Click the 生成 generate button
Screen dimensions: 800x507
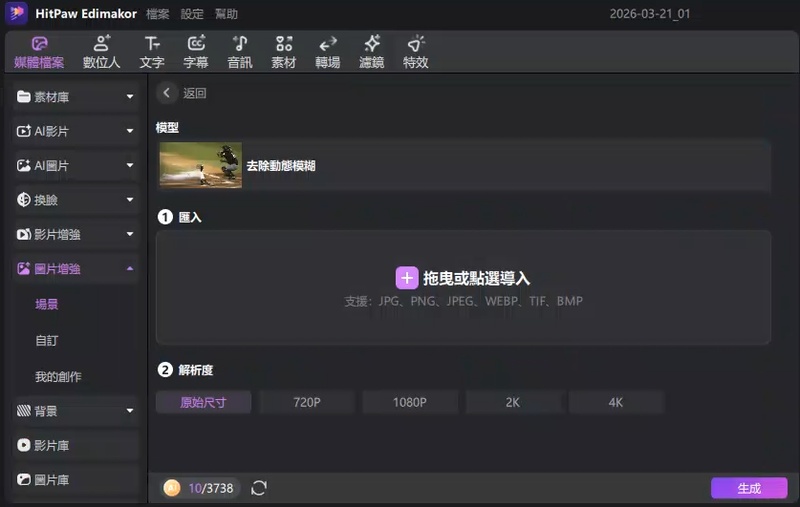749,488
